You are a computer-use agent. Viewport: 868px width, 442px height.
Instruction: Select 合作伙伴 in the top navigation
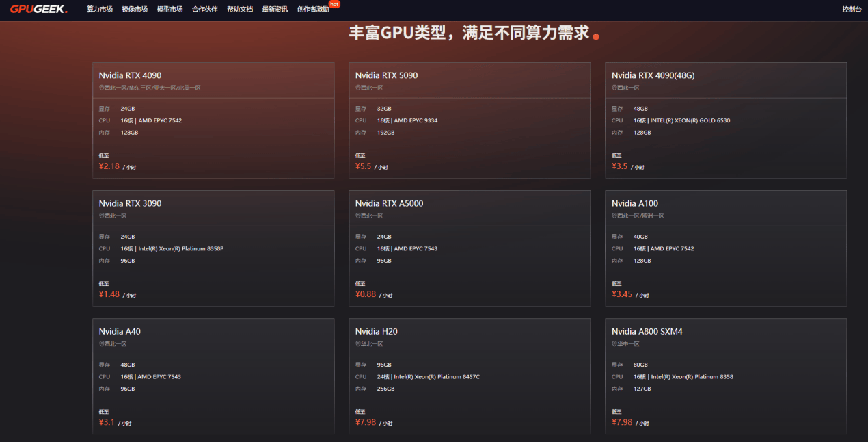[204, 10]
